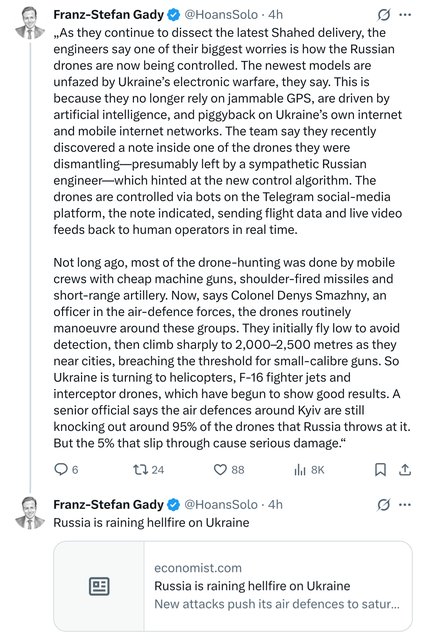Viewport: 427px width, 640px height.
Task: Click the Grok icon on second post
Action: pos(383,504)
